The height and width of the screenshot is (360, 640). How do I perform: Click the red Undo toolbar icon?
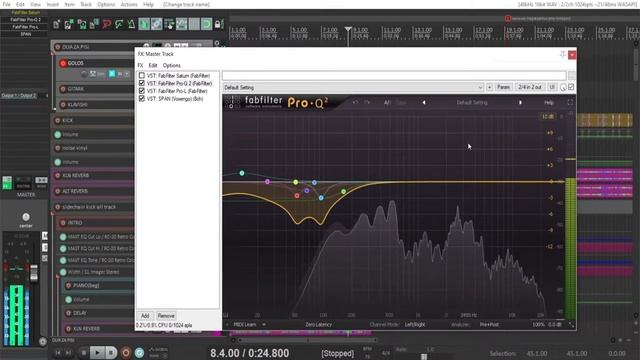click(x=107, y=24)
